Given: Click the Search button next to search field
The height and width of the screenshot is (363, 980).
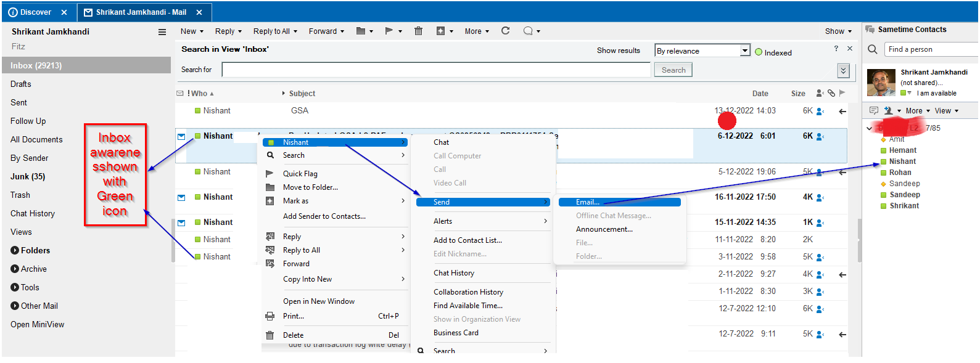Looking at the screenshot, I should (673, 70).
